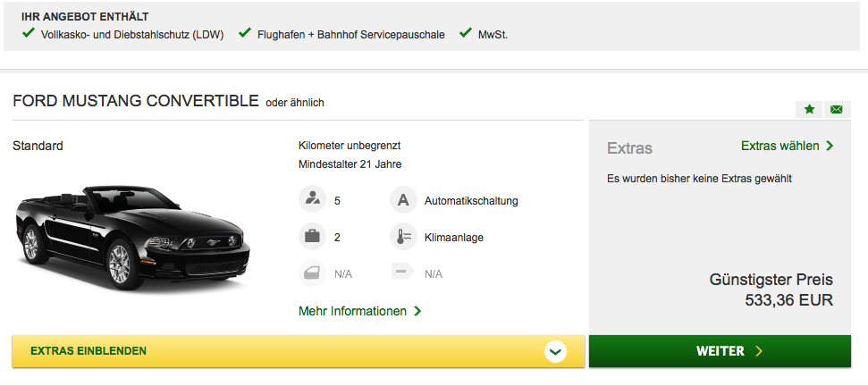Click the Klimaanlage label
This screenshot has height=386, width=868.
coord(454,238)
